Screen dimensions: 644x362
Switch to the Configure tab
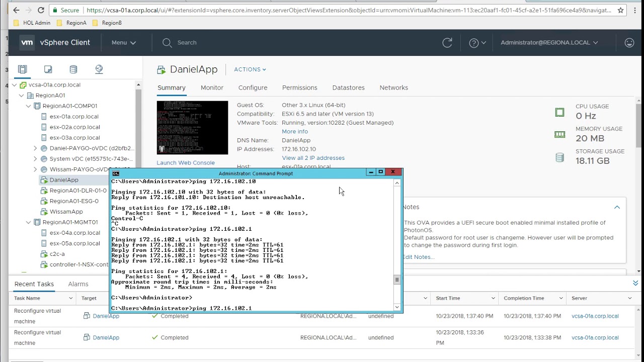point(253,87)
